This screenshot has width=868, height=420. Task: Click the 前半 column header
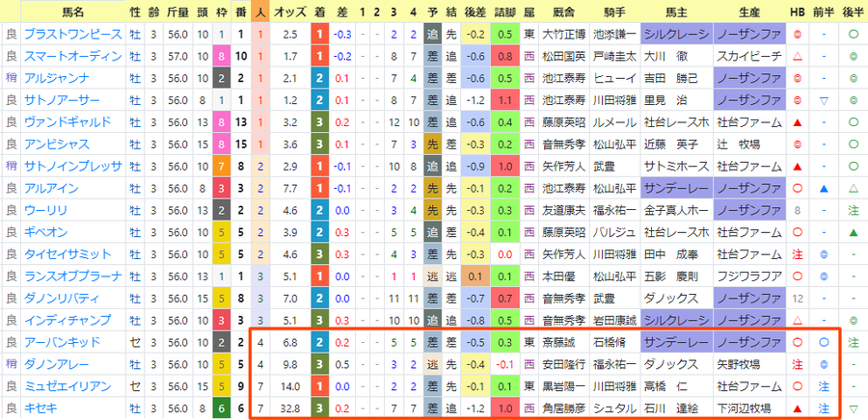pyautogui.click(x=824, y=12)
